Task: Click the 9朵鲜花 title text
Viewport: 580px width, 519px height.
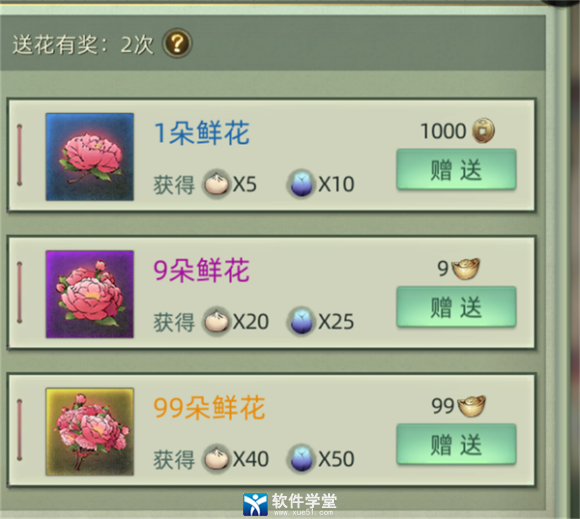Action: (202, 270)
